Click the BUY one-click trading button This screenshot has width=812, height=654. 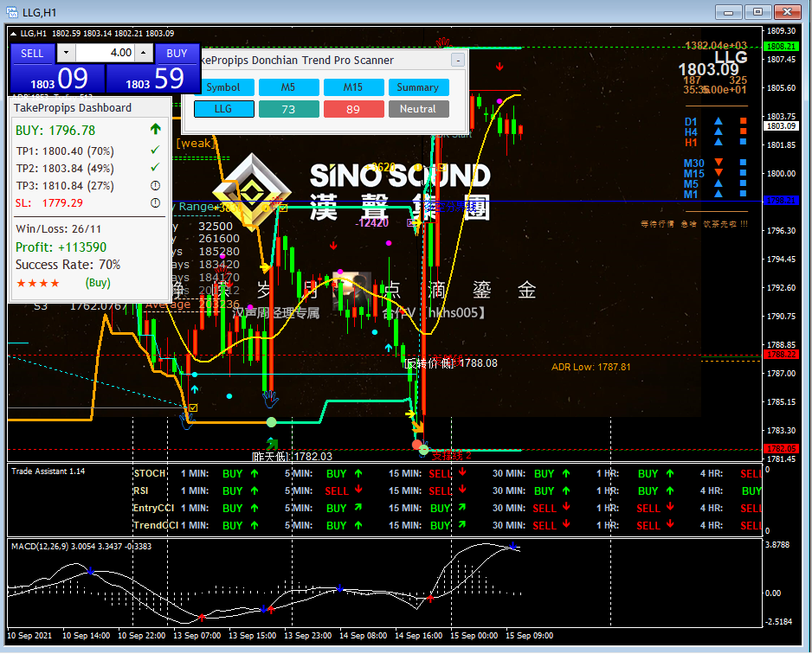177,54
